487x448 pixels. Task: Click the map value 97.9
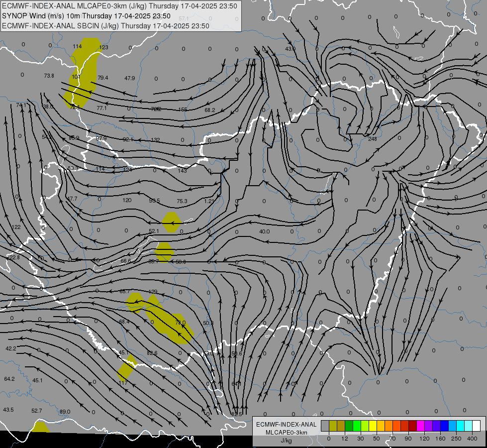tap(101, 138)
